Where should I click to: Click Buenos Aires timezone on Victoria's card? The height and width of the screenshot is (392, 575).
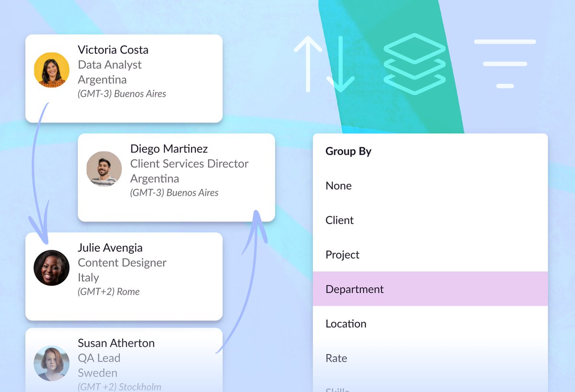click(122, 94)
